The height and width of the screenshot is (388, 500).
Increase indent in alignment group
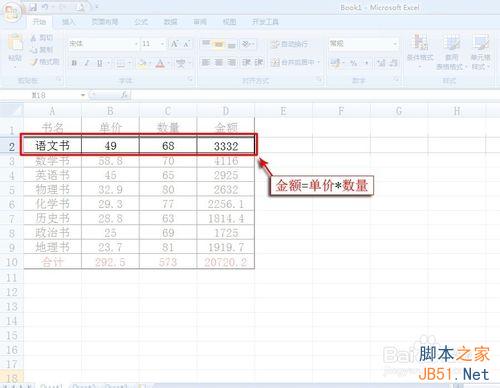click(x=259, y=62)
